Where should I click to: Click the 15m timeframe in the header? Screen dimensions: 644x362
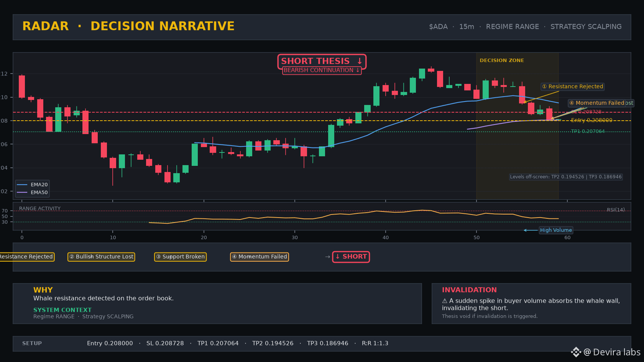(x=467, y=27)
